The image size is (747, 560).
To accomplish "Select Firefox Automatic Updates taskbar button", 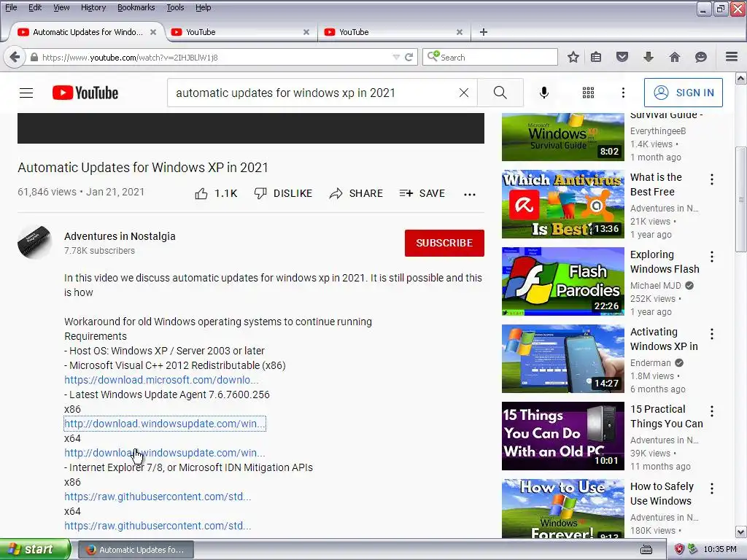I will click(136, 550).
